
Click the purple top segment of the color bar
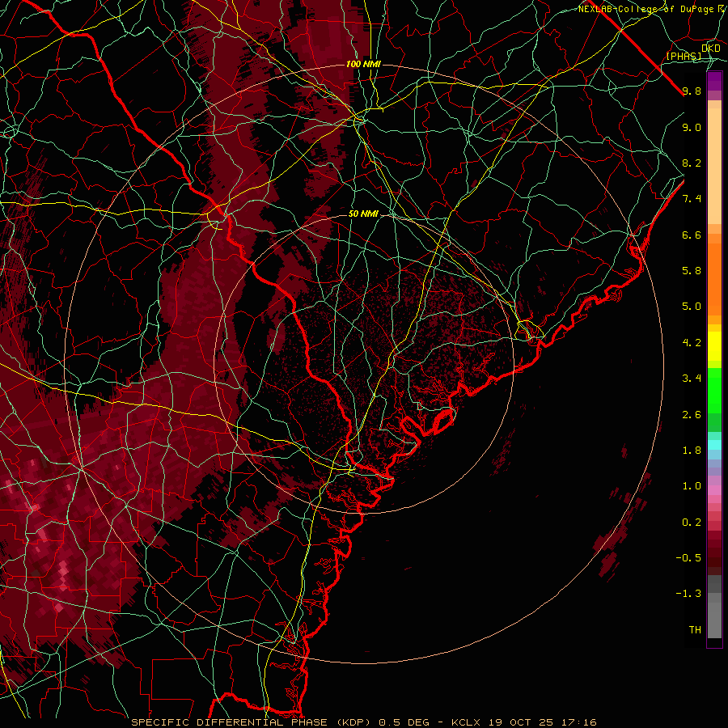point(714,82)
